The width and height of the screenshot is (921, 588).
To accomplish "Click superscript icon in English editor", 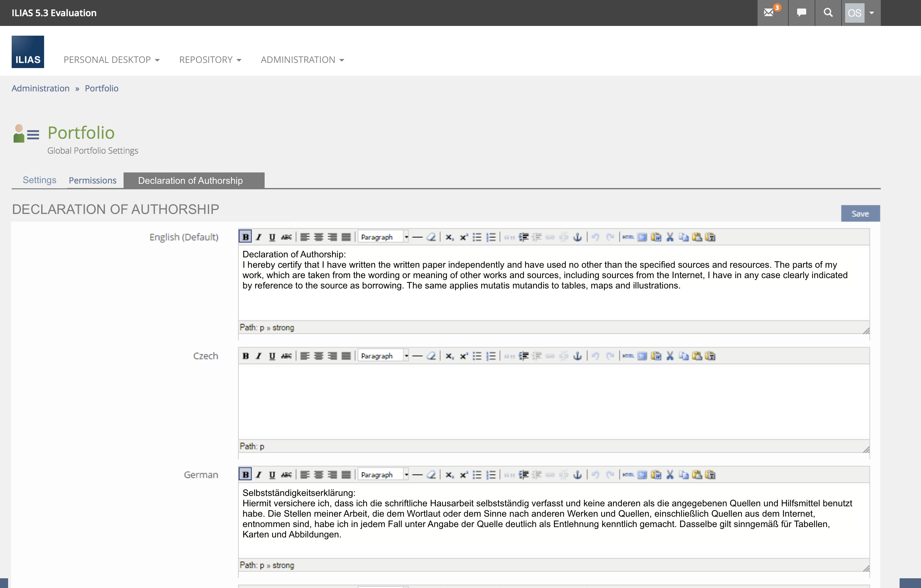I will (x=463, y=237).
